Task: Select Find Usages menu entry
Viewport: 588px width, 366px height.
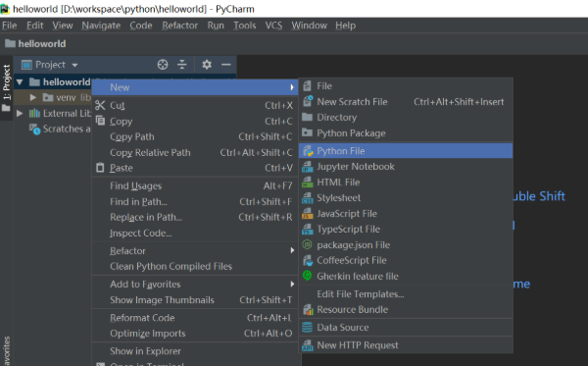Action: click(195, 185)
